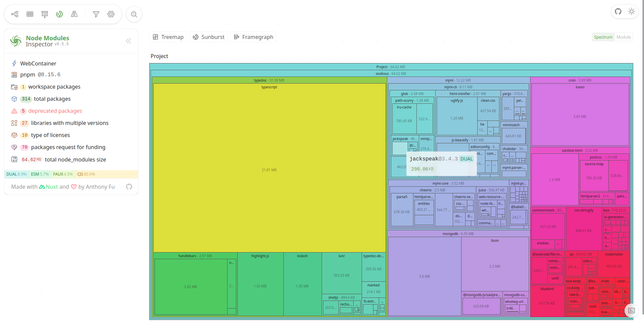644x323 pixels.
Task: Select the source-map block in treemap
Action: click(x=594, y=176)
